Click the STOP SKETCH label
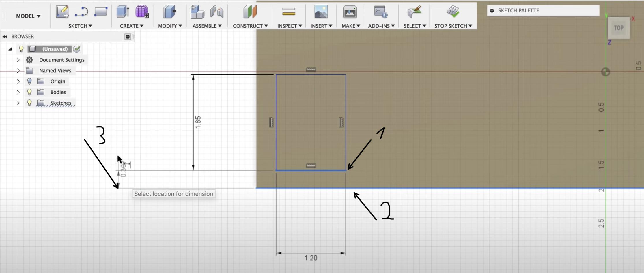 tap(453, 26)
